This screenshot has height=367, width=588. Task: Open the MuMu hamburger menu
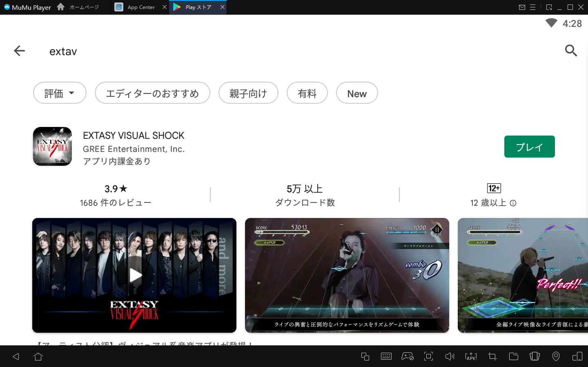coord(533,7)
